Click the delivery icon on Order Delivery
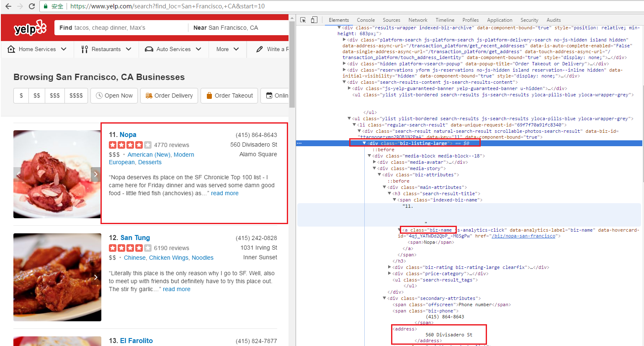The height and width of the screenshot is (346, 644). (149, 96)
